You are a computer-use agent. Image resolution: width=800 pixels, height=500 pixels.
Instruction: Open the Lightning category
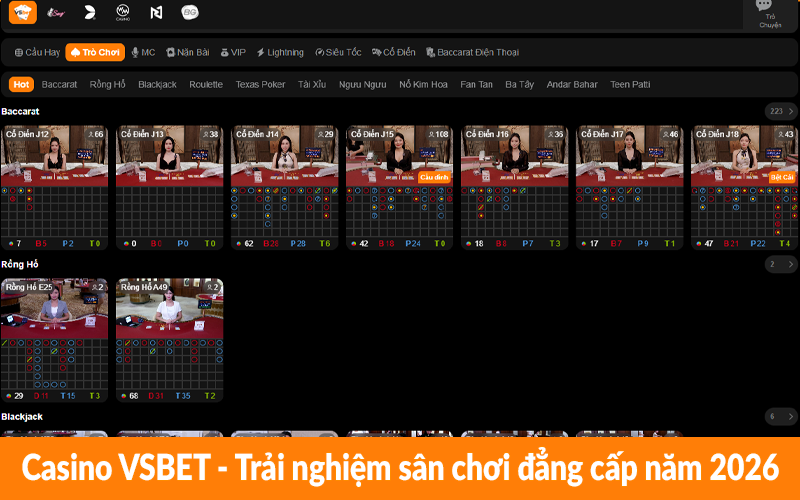[280, 52]
